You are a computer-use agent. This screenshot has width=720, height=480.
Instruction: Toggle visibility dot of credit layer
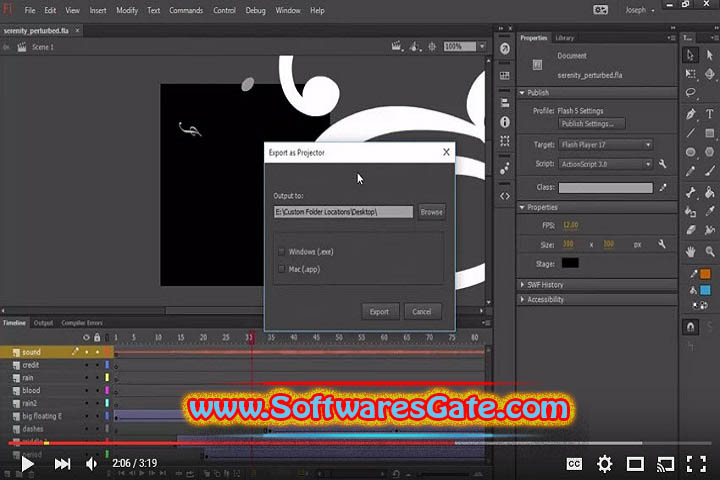tap(86, 365)
